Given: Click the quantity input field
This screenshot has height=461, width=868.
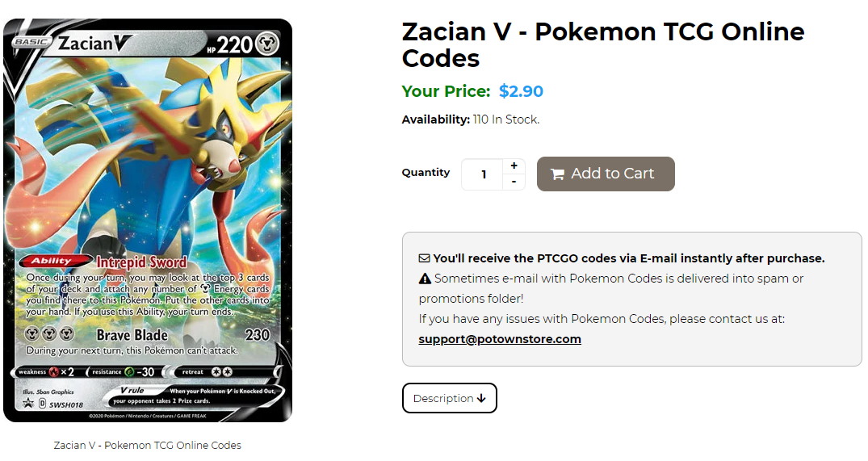Looking at the screenshot, I should pyautogui.click(x=483, y=174).
